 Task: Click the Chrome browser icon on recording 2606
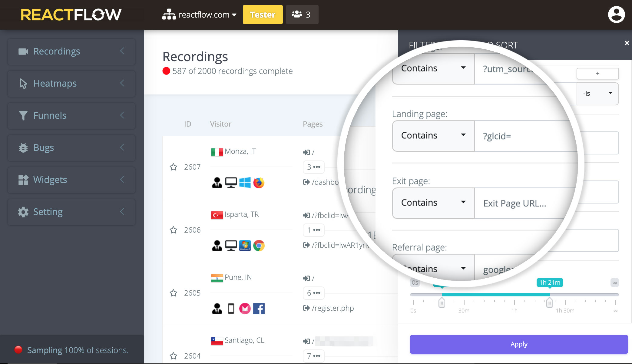click(259, 246)
